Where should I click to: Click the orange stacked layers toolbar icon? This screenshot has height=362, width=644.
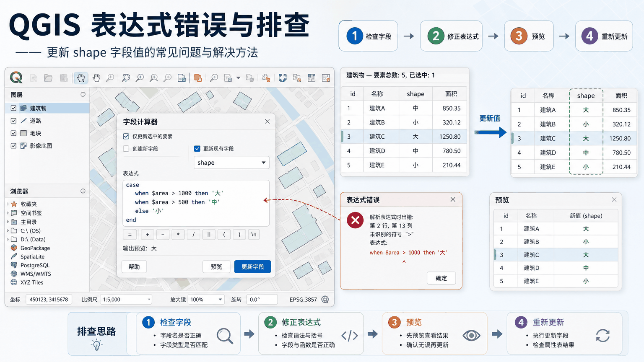click(x=198, y=78)
